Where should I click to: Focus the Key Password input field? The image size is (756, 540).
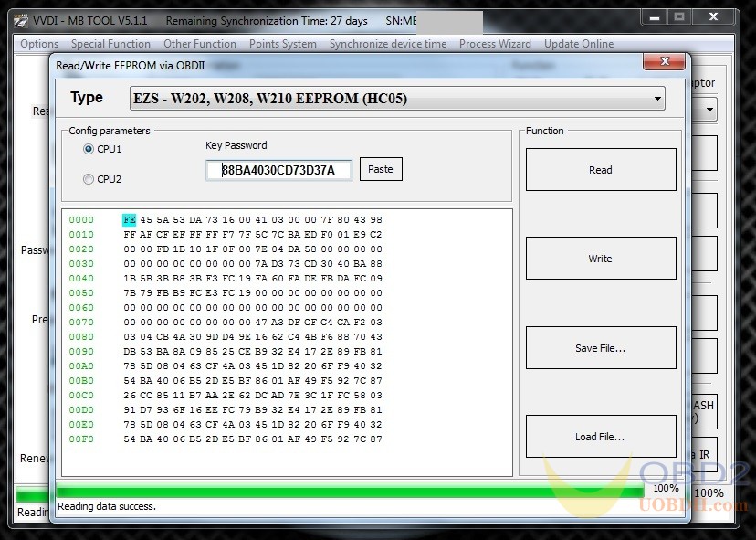pyautogui.click(x=278, y=170)
